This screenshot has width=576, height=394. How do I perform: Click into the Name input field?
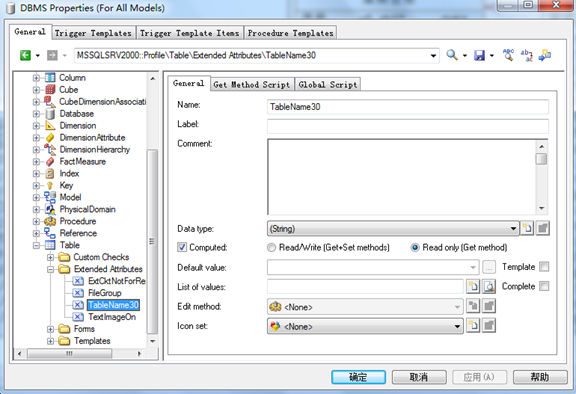point(408,107)
